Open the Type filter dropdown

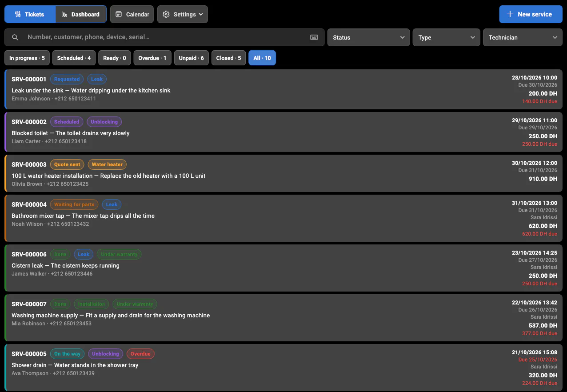point(446,37)
